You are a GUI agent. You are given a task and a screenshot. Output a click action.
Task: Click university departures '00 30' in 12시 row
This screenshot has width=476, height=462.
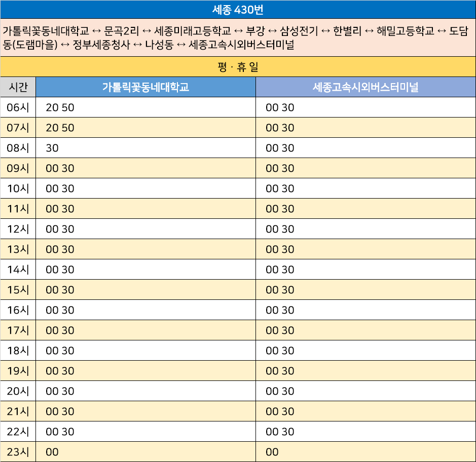(60, 229)
